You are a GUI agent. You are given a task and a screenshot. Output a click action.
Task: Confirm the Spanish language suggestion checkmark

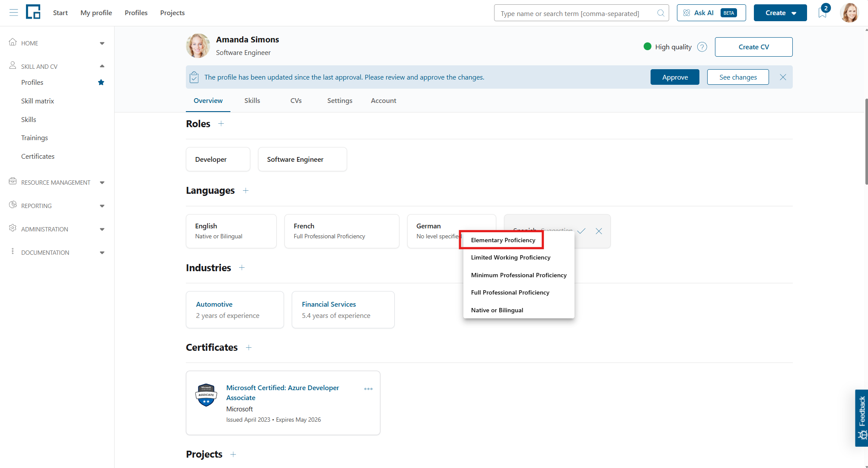(x=581, y=231)
